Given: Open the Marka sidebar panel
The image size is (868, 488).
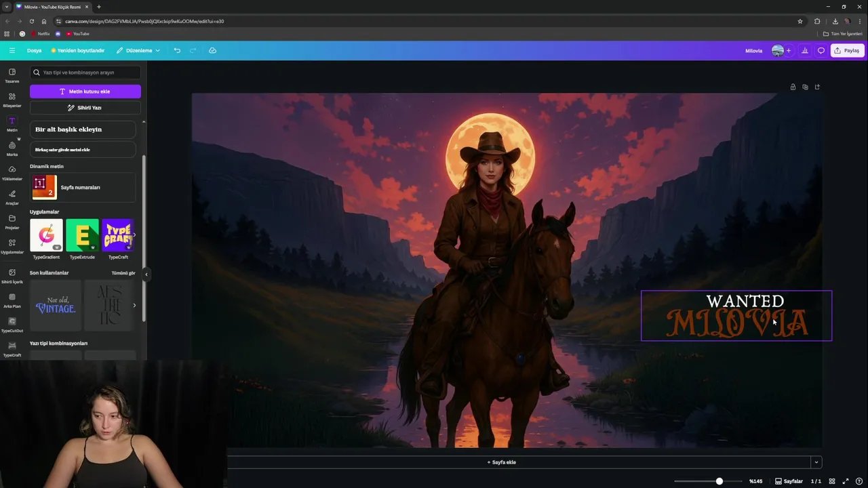Looking at the screenshot, I should click(x=12, y=148).
